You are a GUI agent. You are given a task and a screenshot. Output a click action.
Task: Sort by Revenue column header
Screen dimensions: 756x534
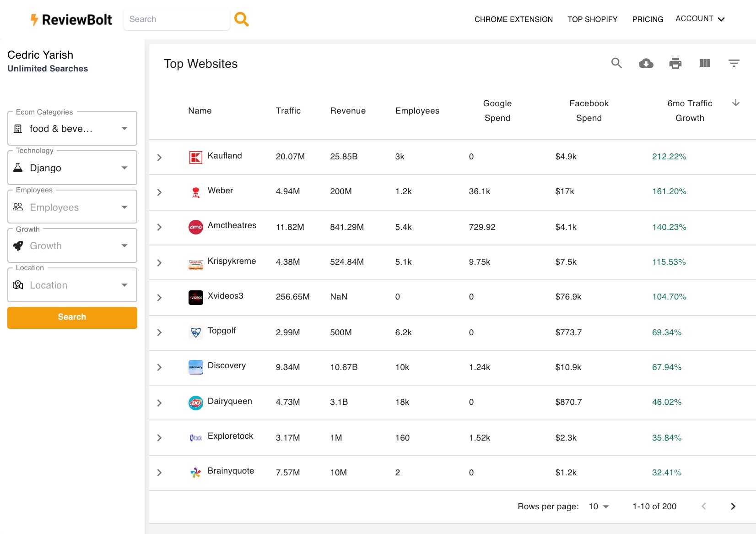[348, 111]
